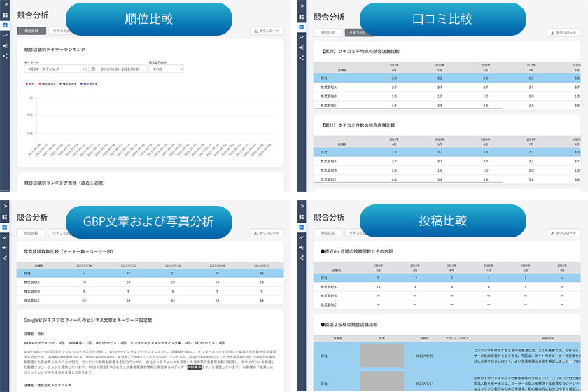Open trend line icon in the 直近6ヶ月間の投稿回数 panel

pos(302,237)
